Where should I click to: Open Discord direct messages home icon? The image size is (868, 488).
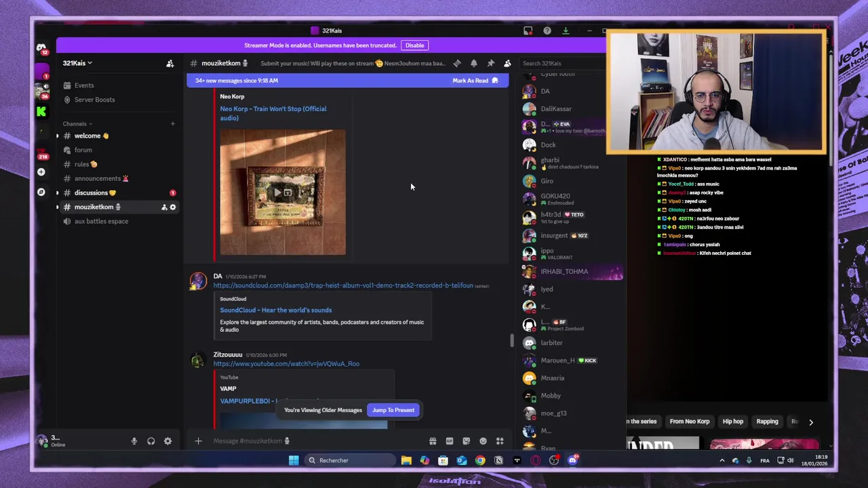pyautogui.click(x=41, y=47)
